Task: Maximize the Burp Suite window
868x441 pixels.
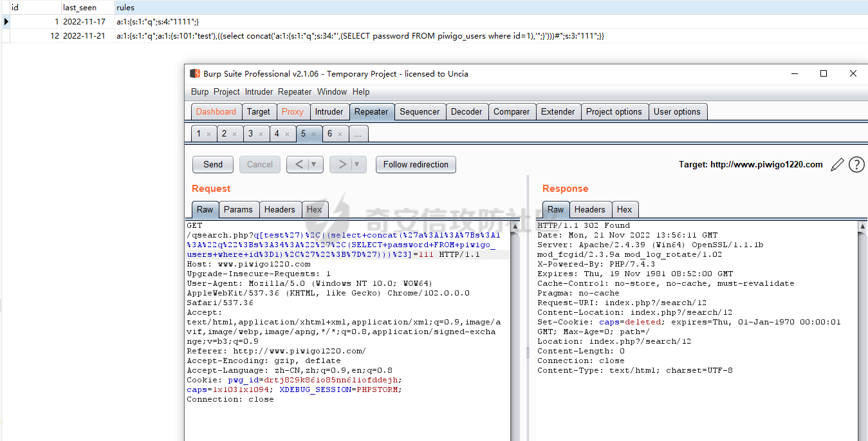Action: 824,73
